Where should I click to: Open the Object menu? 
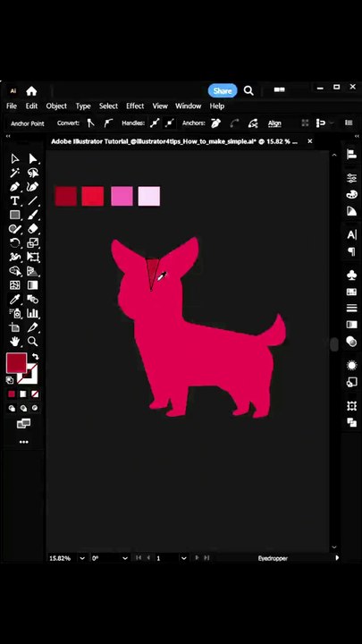(x=56, y=106)
